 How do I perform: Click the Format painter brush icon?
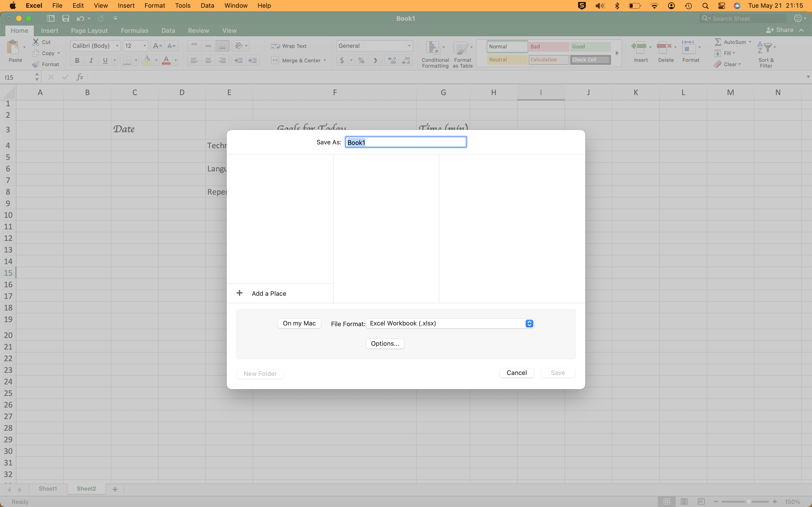[36, 64]
